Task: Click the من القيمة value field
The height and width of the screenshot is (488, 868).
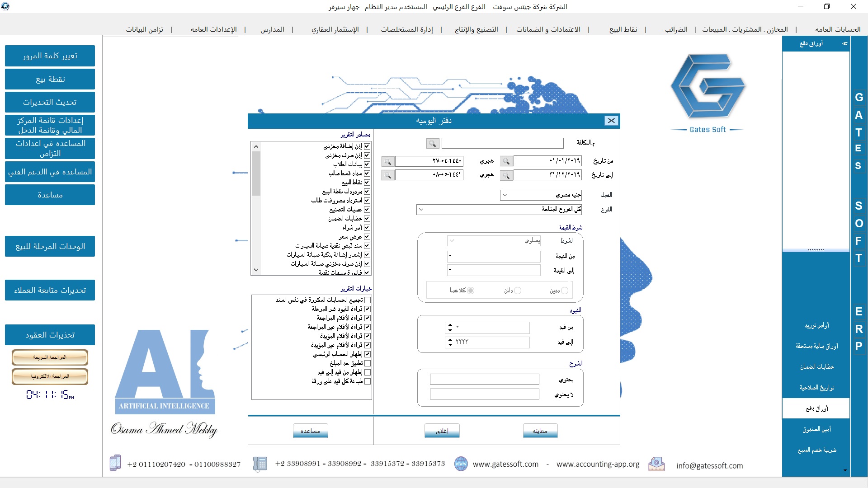Action: coord(494,257)
